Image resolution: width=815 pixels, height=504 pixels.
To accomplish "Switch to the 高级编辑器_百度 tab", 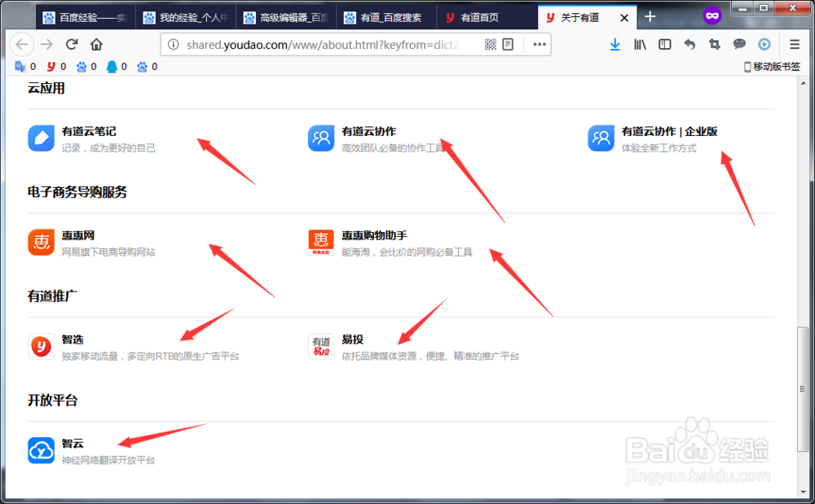I will pyautogui.click(x=286, y=18).
